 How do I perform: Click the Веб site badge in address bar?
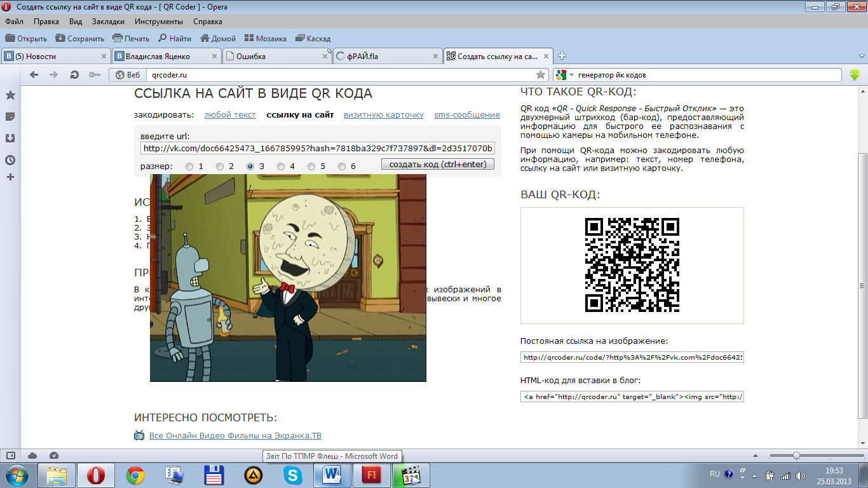pos(126,75)
